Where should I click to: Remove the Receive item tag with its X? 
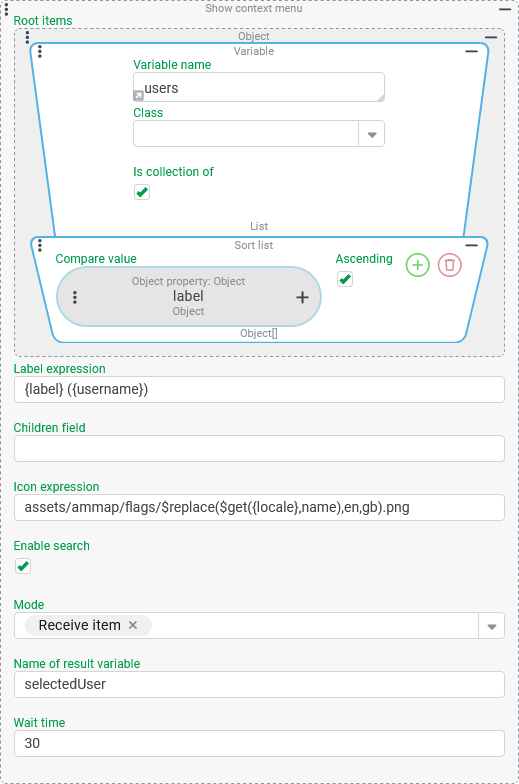point(132,625)
